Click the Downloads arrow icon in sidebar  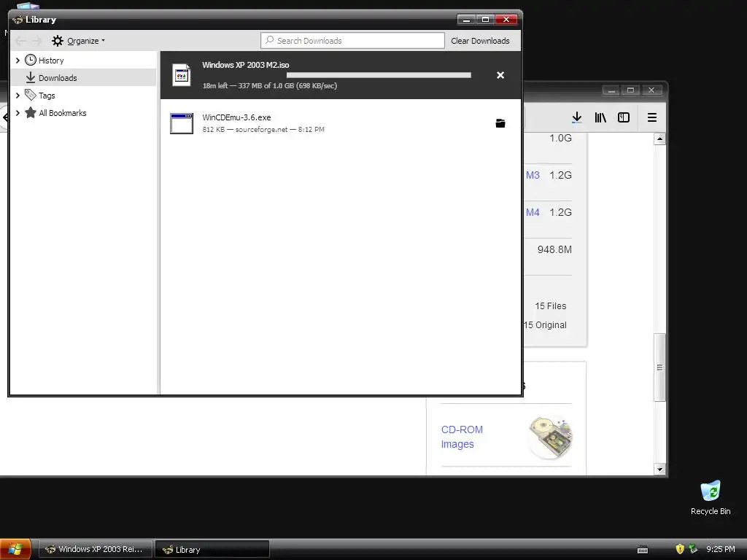coord(31,77)
